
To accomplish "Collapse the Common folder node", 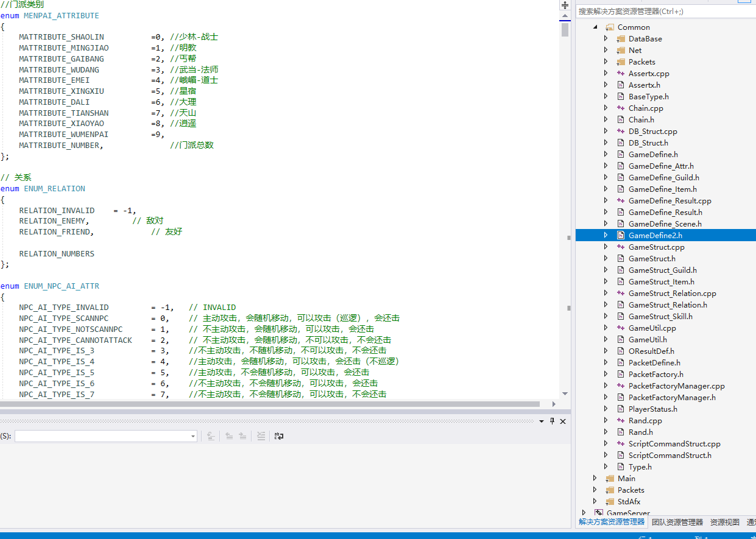I will tap(595, 27).
